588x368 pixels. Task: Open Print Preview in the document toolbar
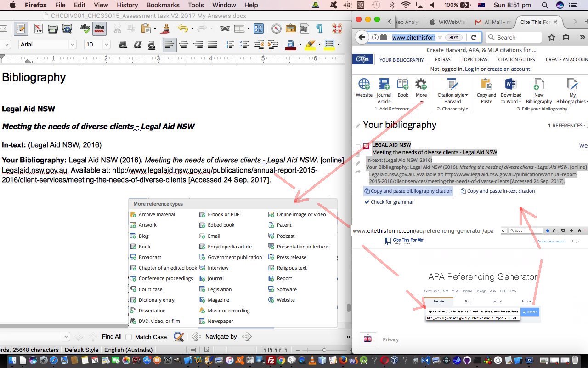coord(67,29)
